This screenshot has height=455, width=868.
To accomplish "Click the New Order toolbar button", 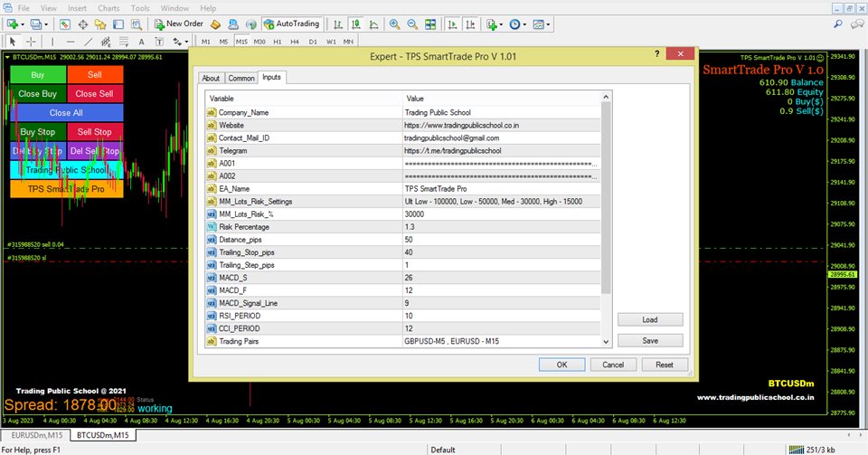I will [178, 24].
